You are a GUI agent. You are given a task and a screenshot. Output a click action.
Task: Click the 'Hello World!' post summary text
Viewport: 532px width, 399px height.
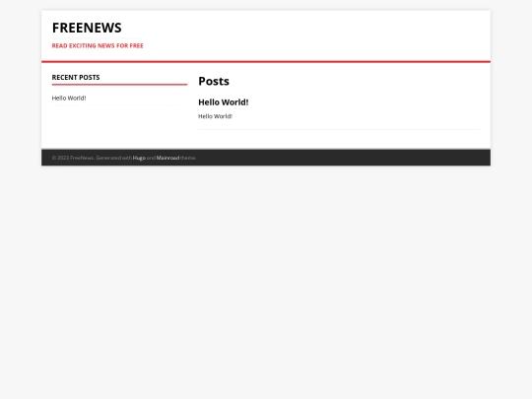click(x=215, y=116)
